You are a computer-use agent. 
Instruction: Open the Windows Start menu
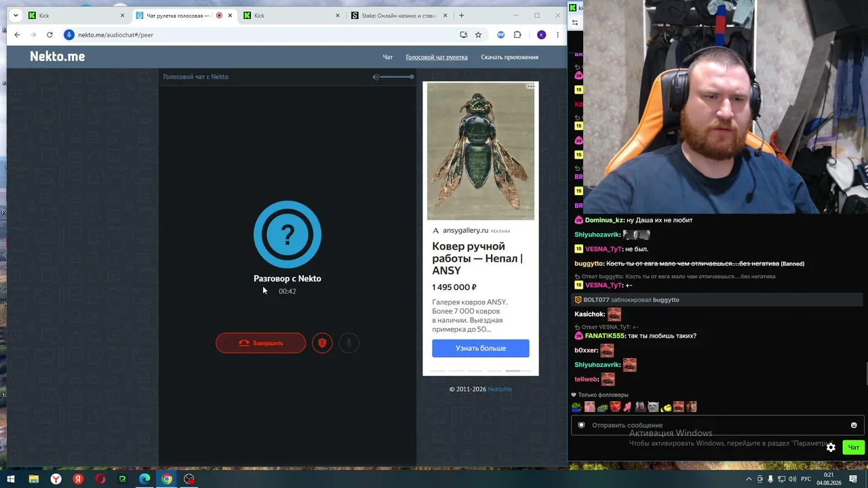click(x=11, y=479)
